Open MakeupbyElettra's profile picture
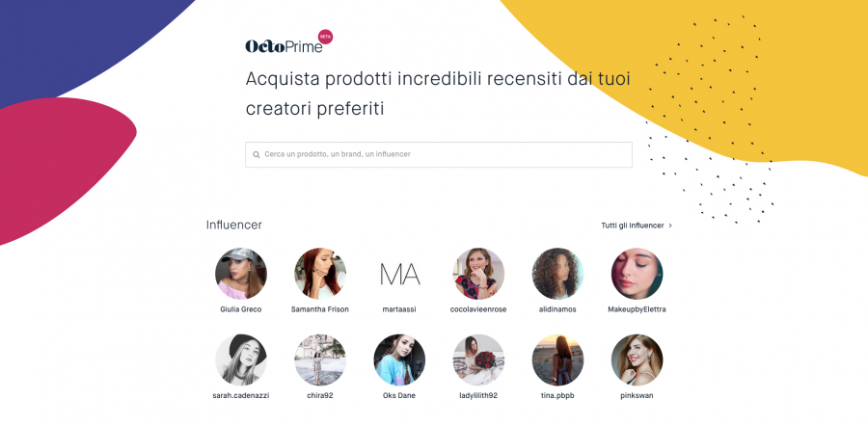The width and height of the screenshot is (868, 426). click(637, 274)
